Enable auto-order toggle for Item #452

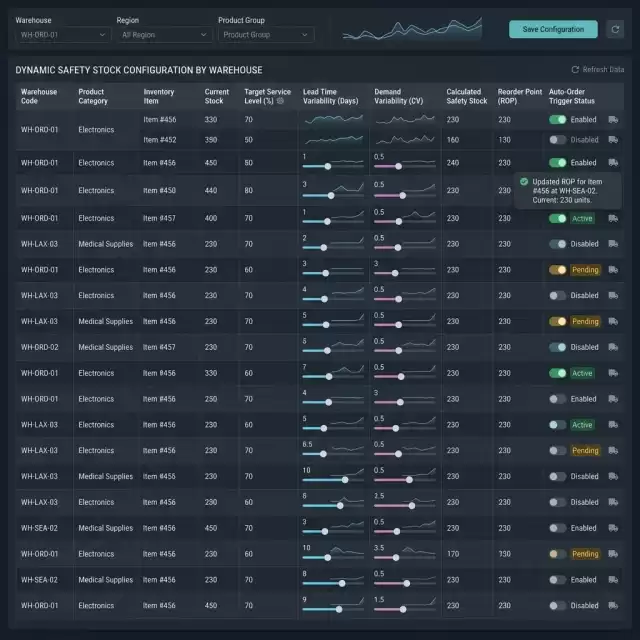tap(558, 140)
